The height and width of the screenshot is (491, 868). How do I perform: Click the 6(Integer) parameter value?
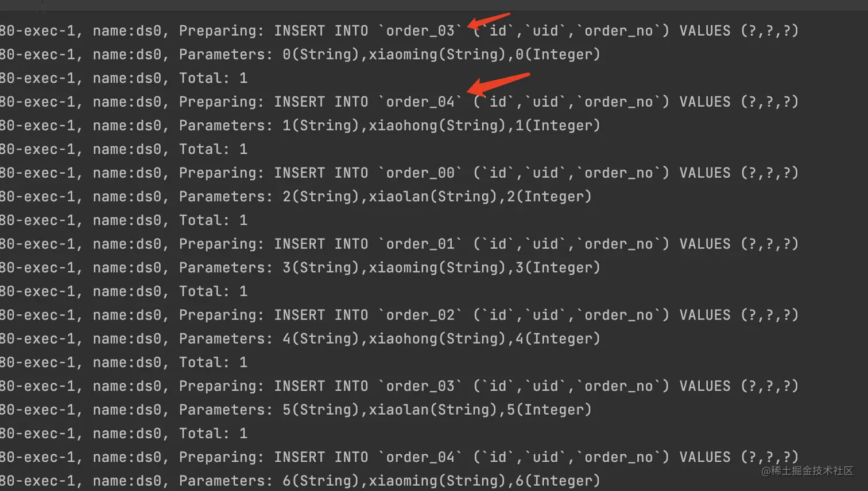point(557,482)
